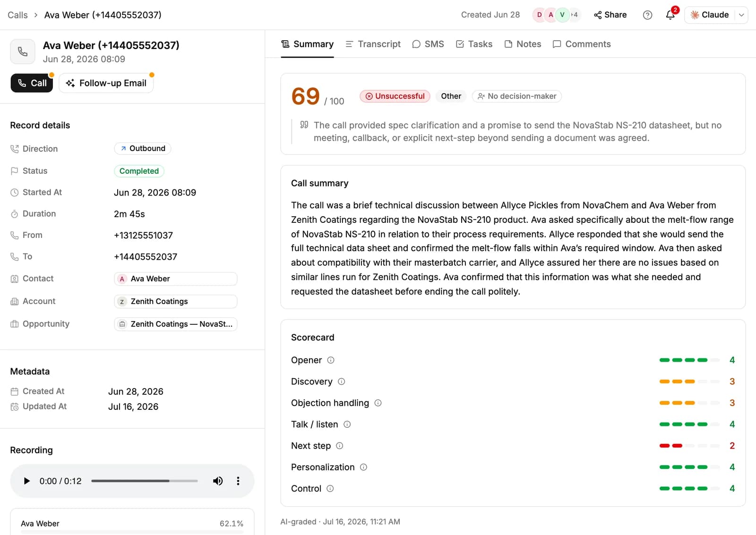
Task: Click the Share button
Action: click(610, 15)
